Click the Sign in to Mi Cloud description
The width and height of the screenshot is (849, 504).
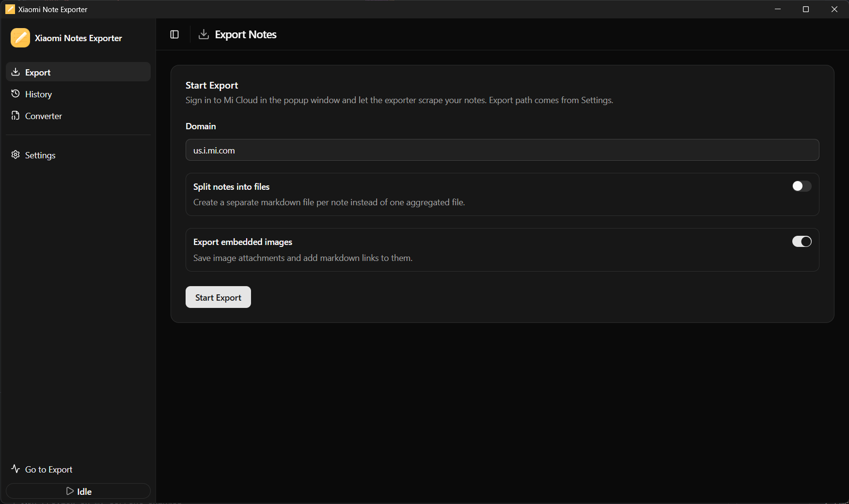[x=399, y=100]
